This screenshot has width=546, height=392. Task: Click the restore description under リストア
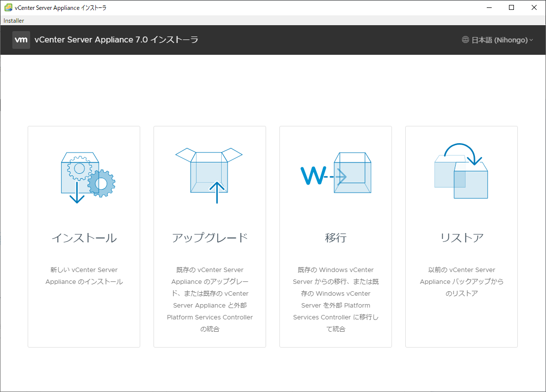click(461, 281)
